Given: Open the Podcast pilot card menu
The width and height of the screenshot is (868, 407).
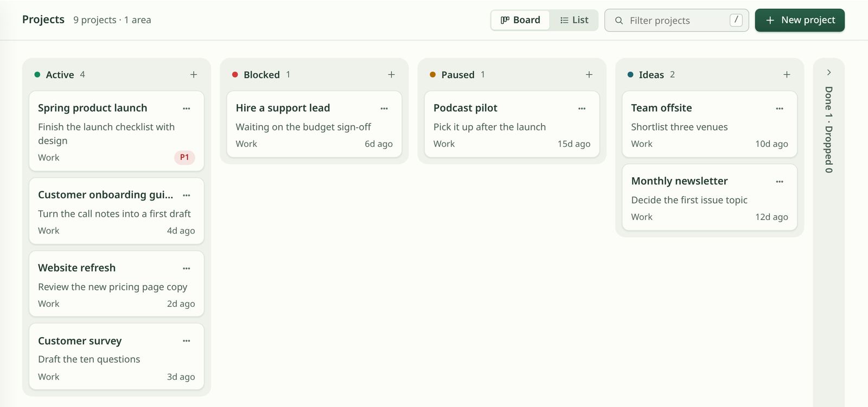Looking at the screenshot, I should click(x=582, y=108).
